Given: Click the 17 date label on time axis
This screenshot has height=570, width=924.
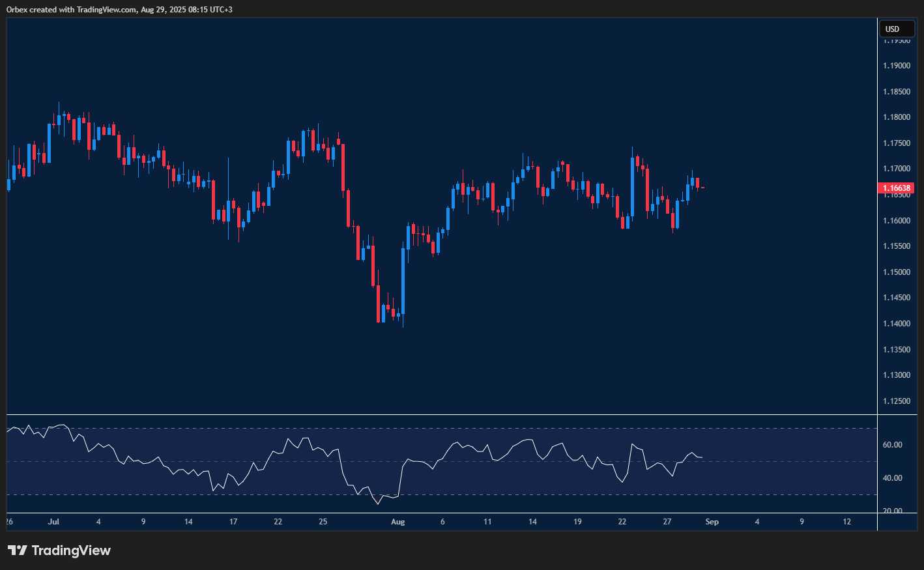Looking at the screenshot, I should point(233,522).
